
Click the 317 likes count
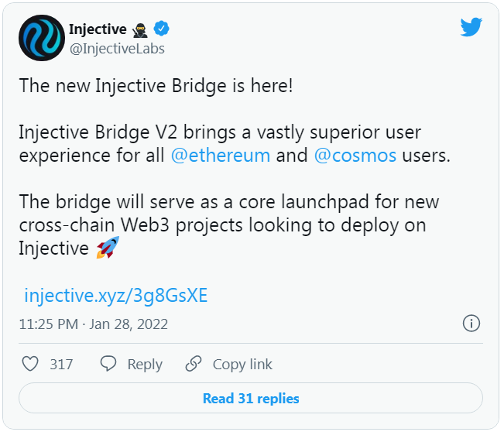click(x=61, y=365)
